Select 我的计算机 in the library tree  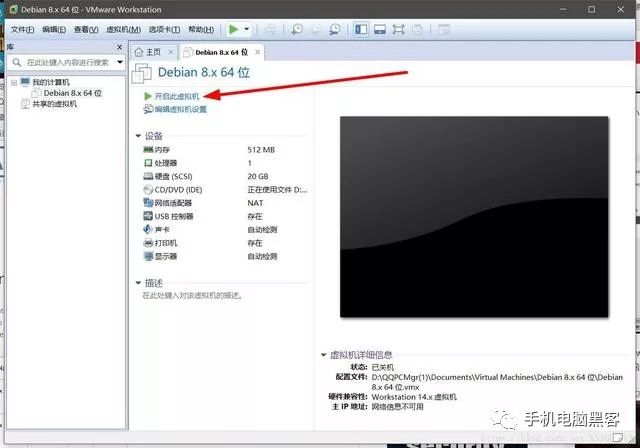tap(51, 82)
